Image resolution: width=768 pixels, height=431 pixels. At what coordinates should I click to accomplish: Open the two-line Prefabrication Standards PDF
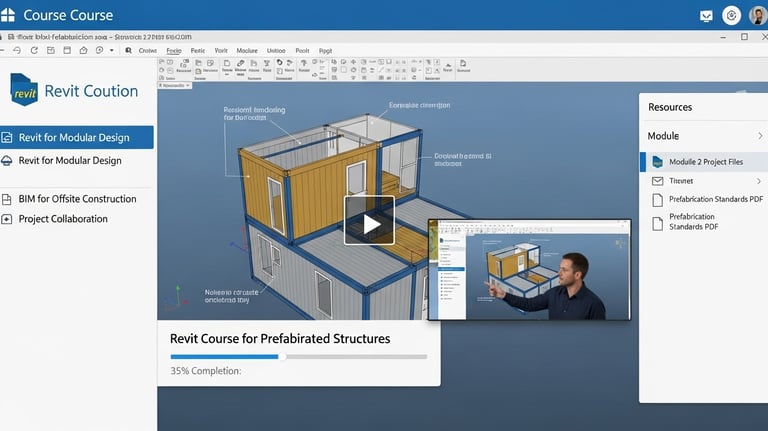pyautogui.click(x=694, y=221)
